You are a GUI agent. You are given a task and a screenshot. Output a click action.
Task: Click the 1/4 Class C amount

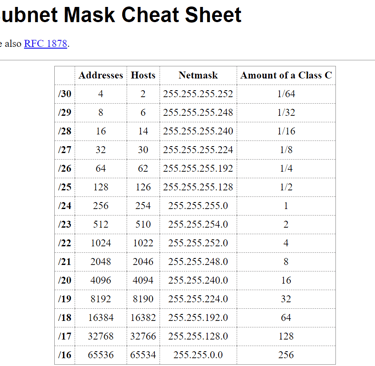click(x=286, y=169)
